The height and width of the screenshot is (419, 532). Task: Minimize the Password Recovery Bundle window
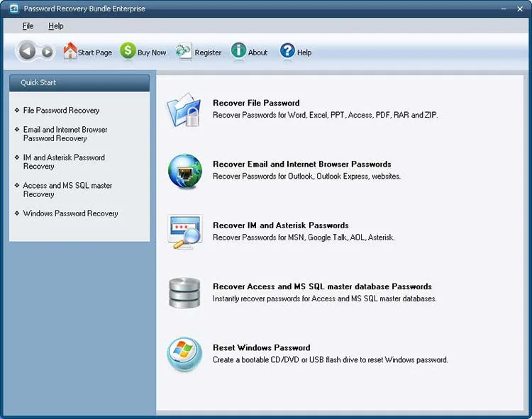504,9
